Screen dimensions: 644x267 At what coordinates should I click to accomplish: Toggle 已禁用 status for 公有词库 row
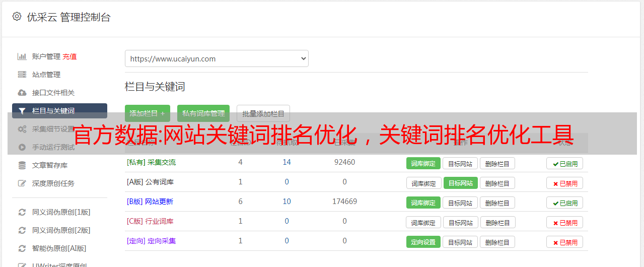[565, 183]
